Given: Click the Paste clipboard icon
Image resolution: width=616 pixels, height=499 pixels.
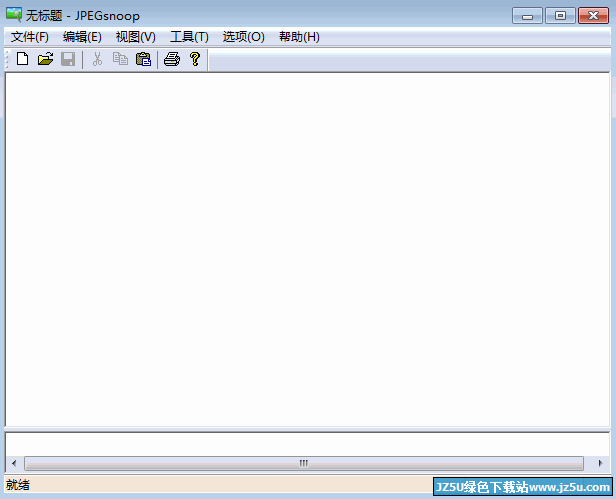Looking at the screenshot, I should pyautogui.click(x=143, y=59).
